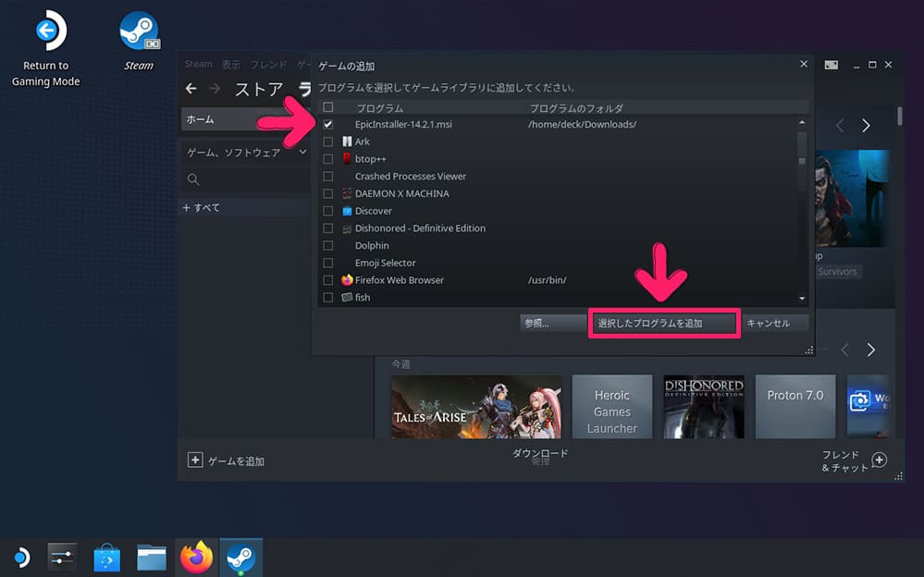Open the application launcher in the taskbar
924x577 pixels.
tap(21, 557)
